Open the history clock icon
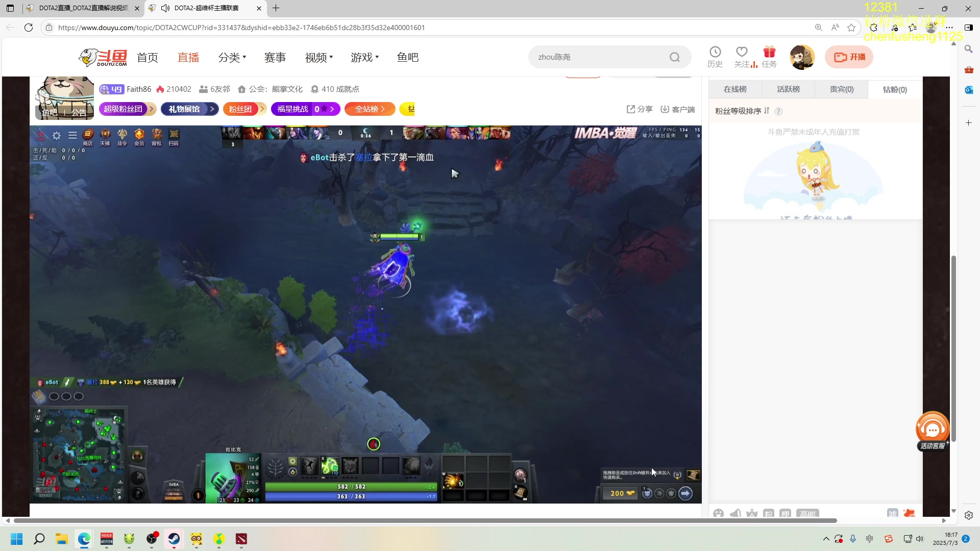 tap(715, 52)
